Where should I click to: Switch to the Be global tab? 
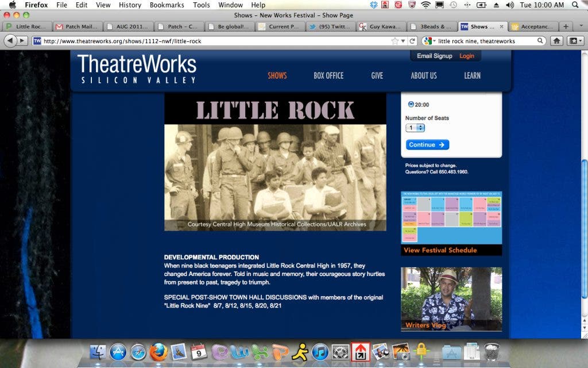tap(230, 26)
